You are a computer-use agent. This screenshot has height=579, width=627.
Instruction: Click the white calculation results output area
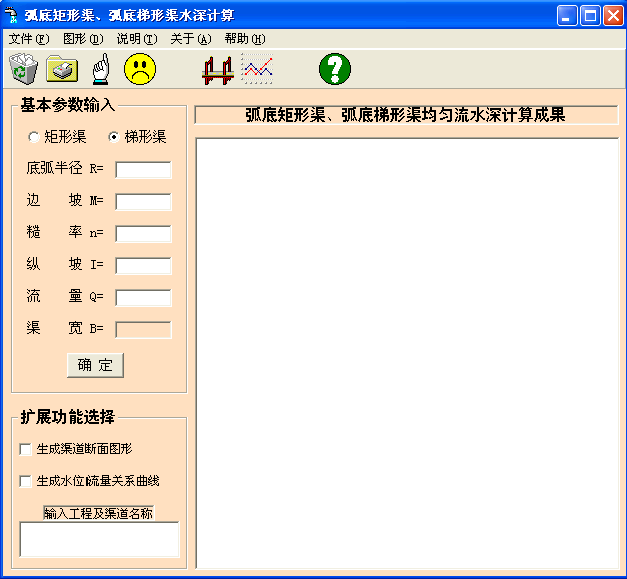pyautogui.click(x=407, y=353)
